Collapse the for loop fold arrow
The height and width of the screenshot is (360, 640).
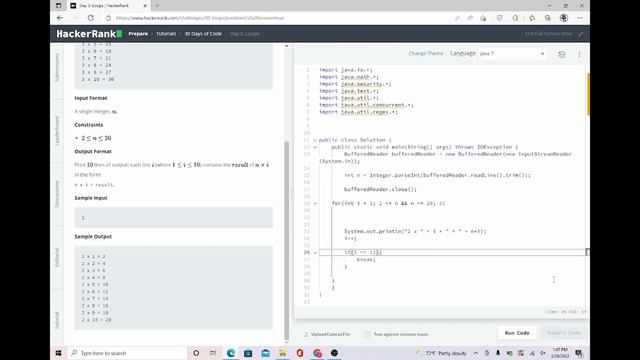click(x=315, y=203)
